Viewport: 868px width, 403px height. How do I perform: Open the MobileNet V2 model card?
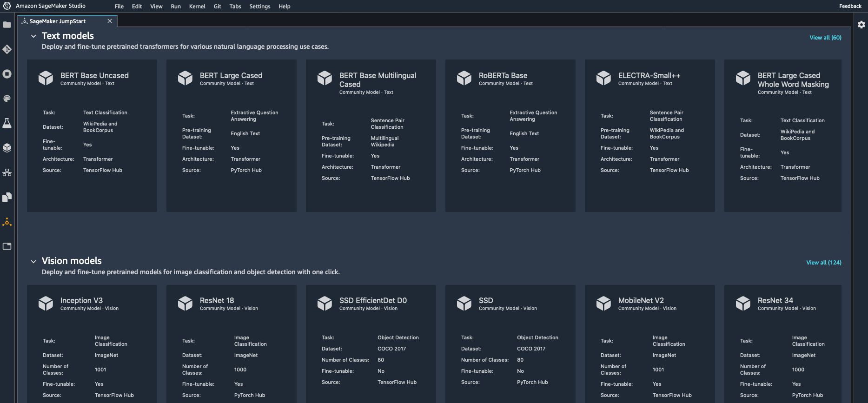[650, 344]
